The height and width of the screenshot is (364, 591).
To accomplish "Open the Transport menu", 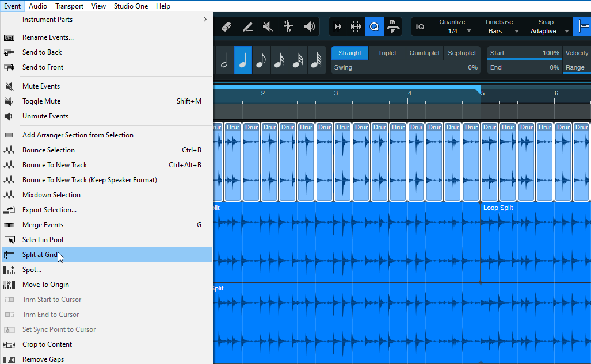I will click(x=69, y=6).
